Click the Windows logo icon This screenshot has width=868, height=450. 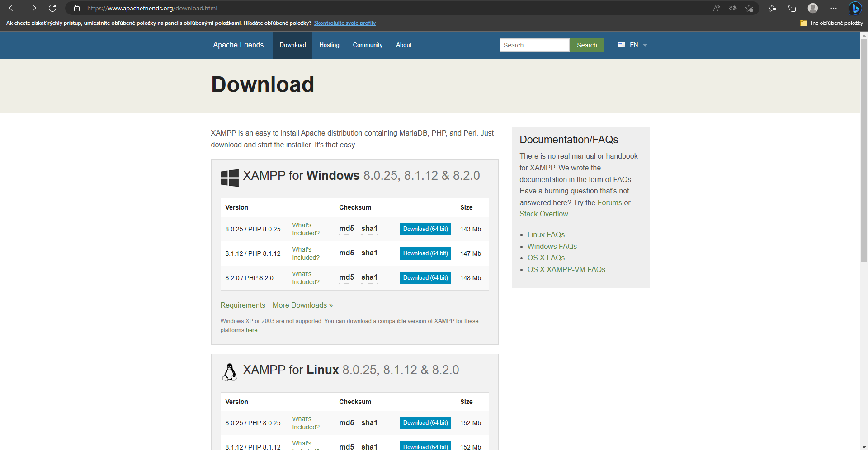click(229, 178)
